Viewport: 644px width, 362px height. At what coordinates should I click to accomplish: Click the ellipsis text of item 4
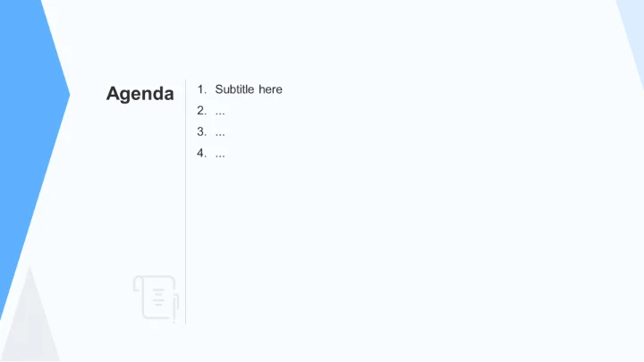[x=220, y=155]
